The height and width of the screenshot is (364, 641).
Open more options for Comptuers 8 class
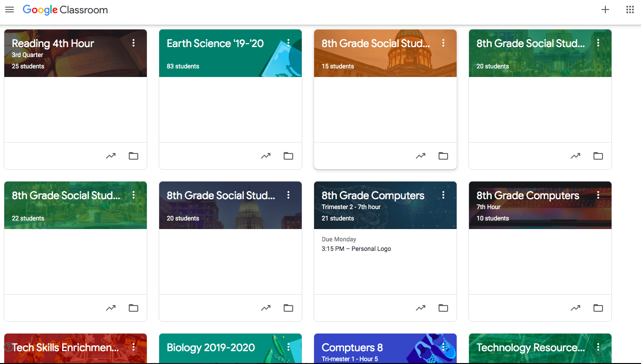(443, 347)
